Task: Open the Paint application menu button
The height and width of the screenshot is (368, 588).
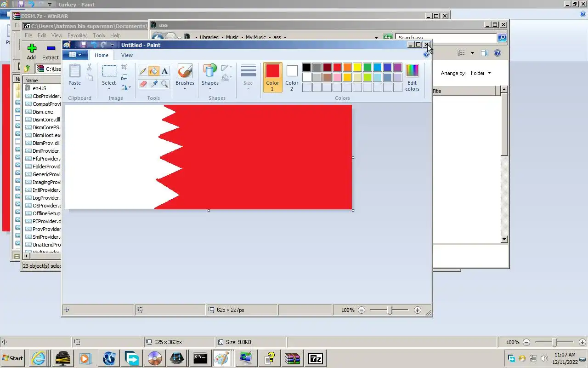Action: point(75,55)
